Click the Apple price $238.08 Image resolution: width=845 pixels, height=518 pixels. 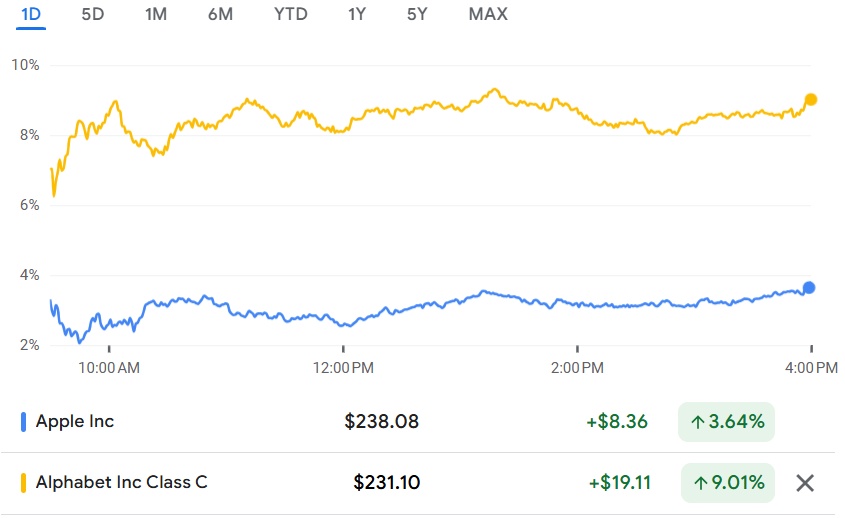pos(382,422)
